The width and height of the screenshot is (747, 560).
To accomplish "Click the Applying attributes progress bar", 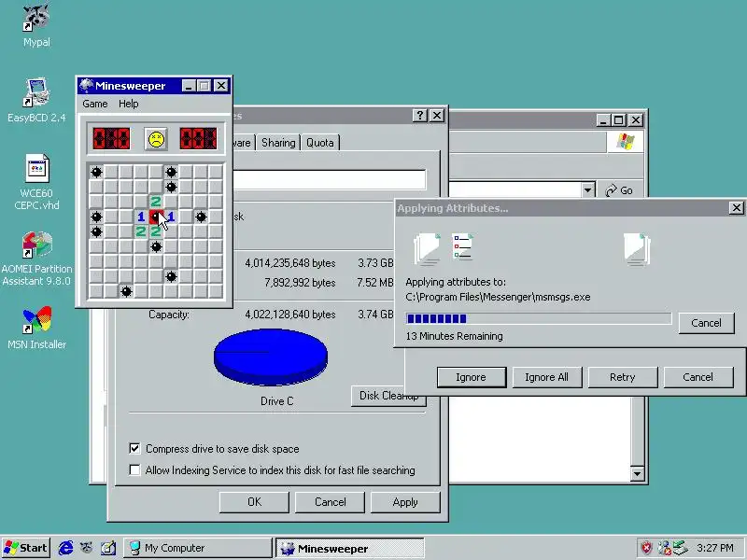I will coord(539,318).
